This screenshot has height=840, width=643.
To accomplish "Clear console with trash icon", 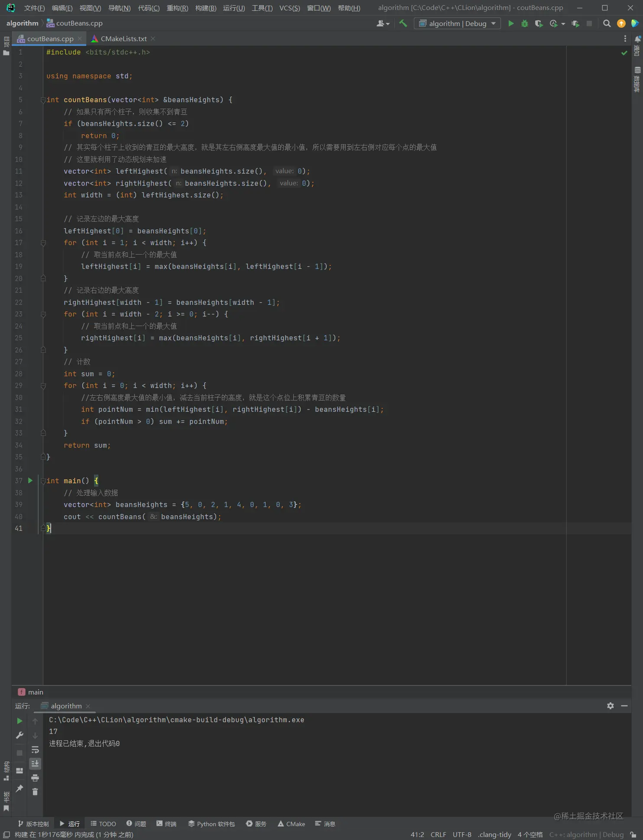I will click(35, 792).
